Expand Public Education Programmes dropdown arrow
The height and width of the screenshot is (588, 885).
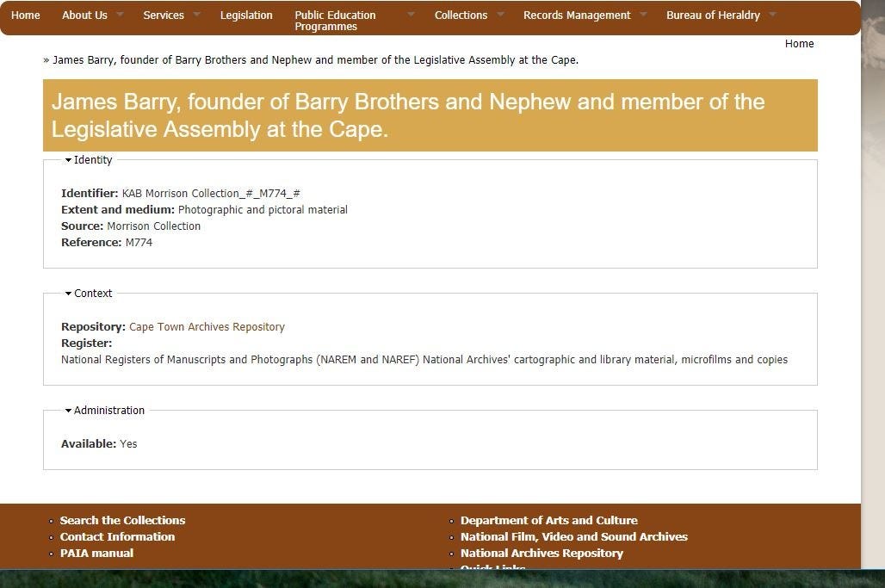click(411, 14)
